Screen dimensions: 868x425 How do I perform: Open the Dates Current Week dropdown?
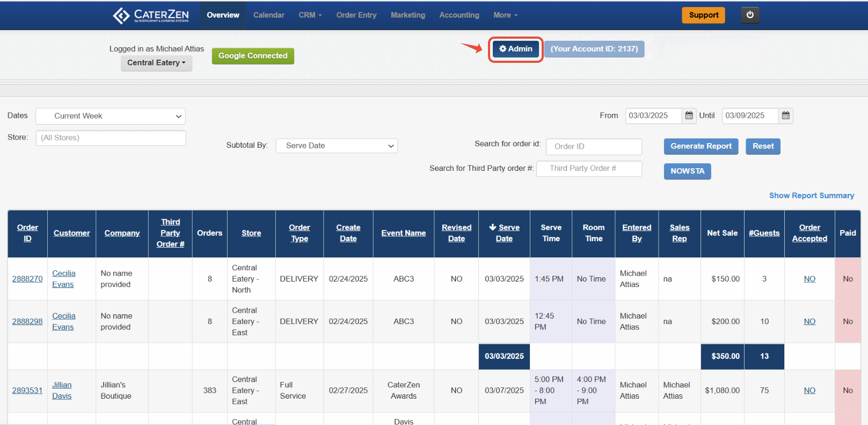[x=111, y=116]
